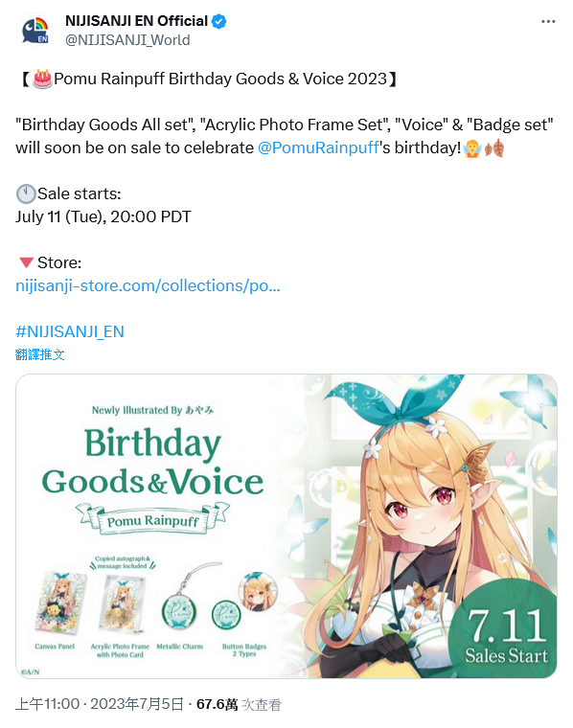Click the clock emoji beside Sale starts
Viewport: 573px width, 728px height.
coord(26,193)
